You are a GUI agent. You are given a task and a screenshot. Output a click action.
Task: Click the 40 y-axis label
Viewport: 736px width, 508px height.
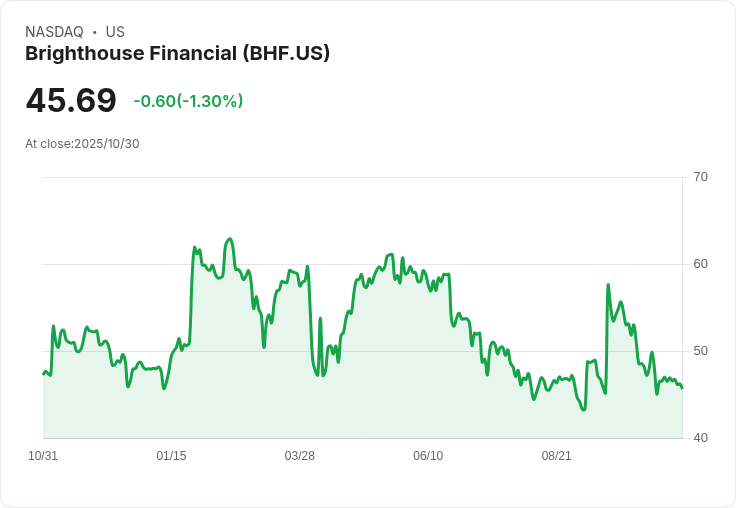pos(701,438)
